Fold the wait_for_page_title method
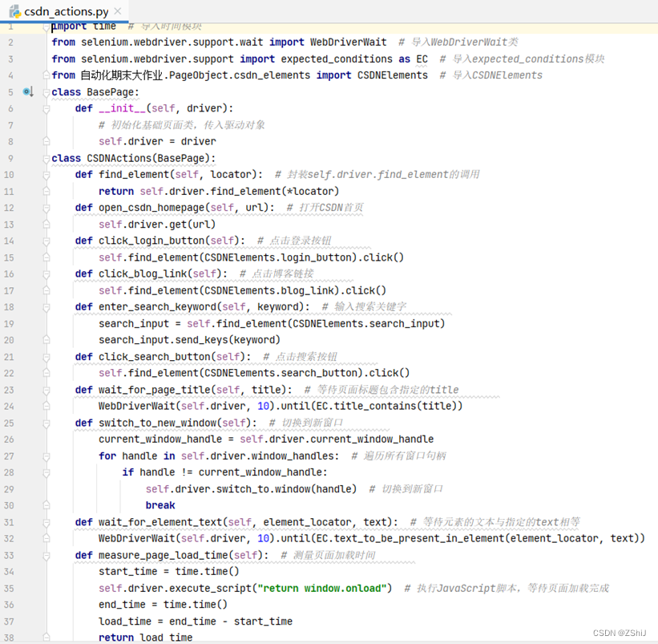The image size is (658, 644). [x=46, y=391]
